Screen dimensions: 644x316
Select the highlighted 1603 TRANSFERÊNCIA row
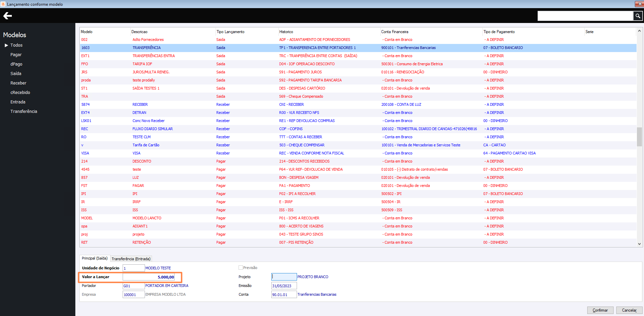(x=358, y=48)
